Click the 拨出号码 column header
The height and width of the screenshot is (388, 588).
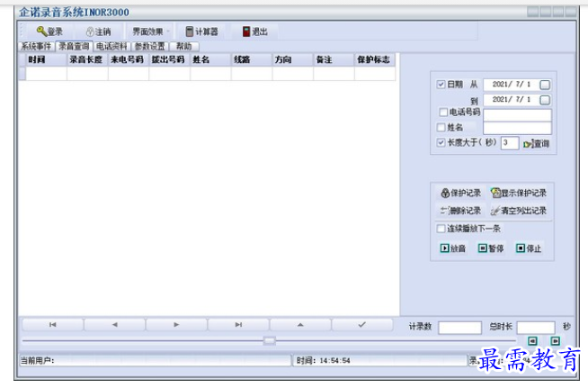pos(170,59)
